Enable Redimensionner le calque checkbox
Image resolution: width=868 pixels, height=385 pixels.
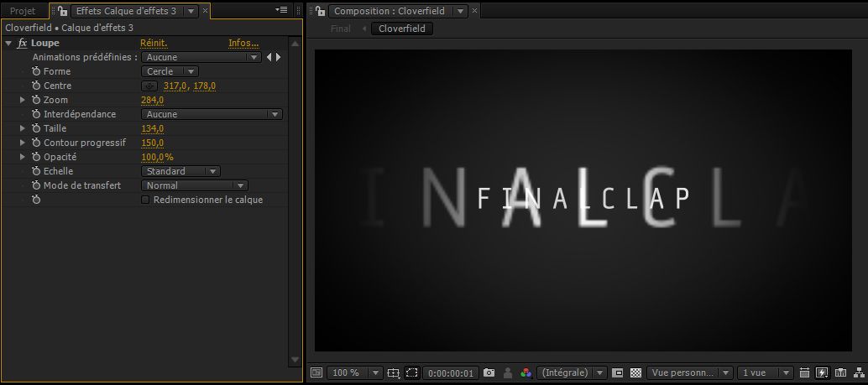(x=145, y=200)
